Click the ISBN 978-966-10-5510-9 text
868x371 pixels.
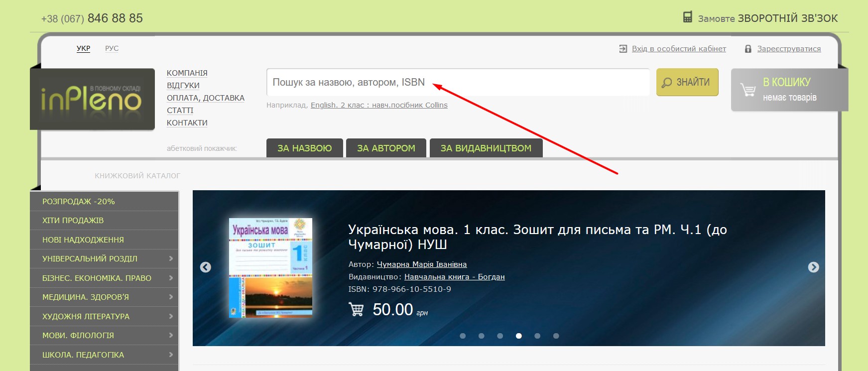(400, 289)
